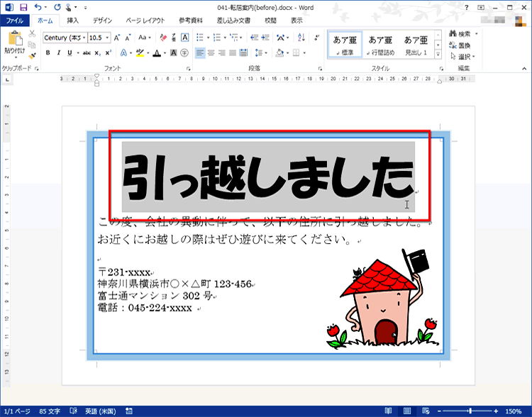Select the No Spacing (行間詰め) style

point(380,45)
